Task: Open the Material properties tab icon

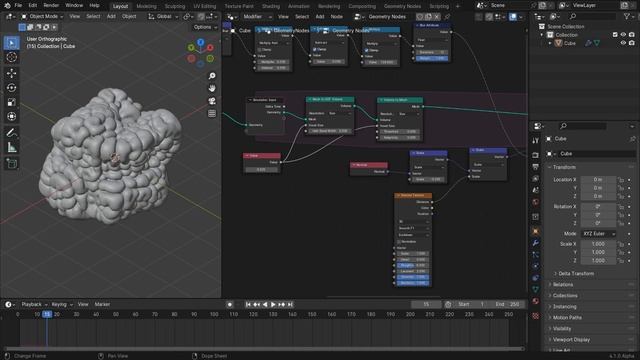Action: tap(536, 301)
